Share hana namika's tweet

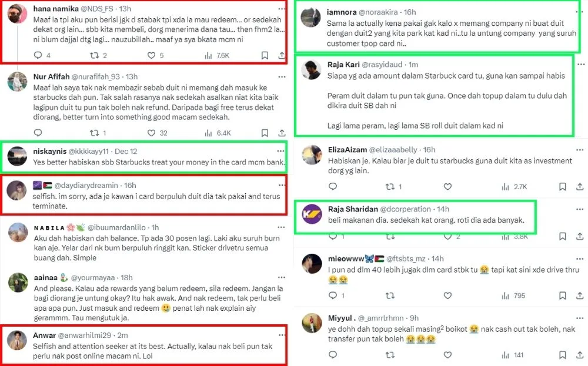click(280, 55)
